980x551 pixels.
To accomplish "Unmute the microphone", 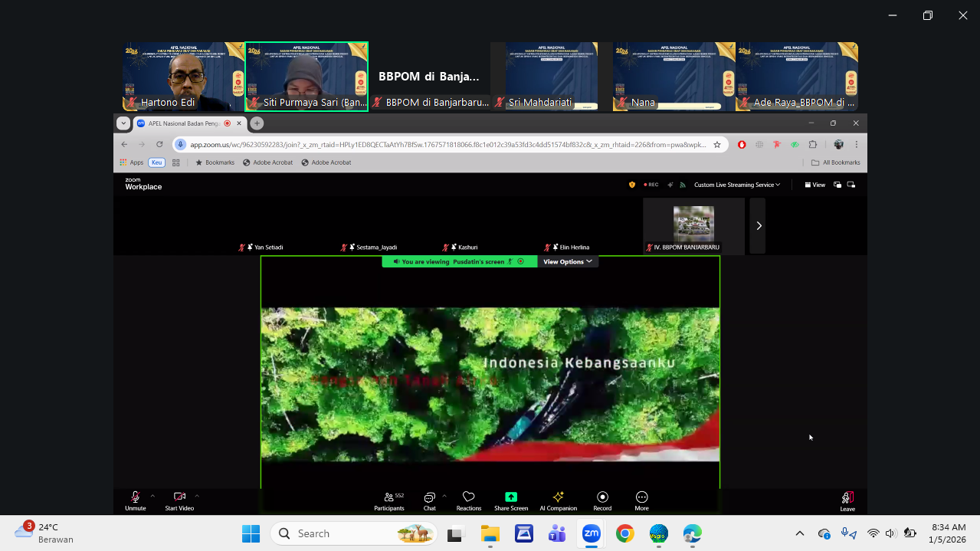I will tap(136, 500).
